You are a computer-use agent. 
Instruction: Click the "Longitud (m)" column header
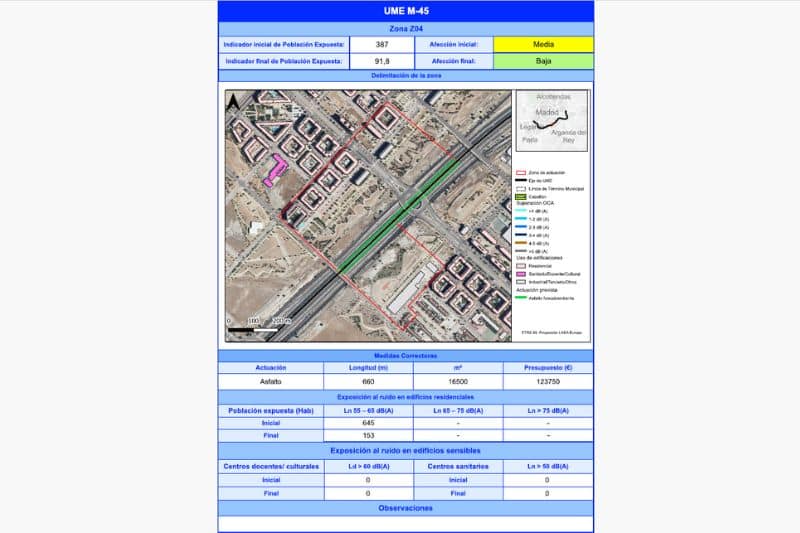[368, 368]
